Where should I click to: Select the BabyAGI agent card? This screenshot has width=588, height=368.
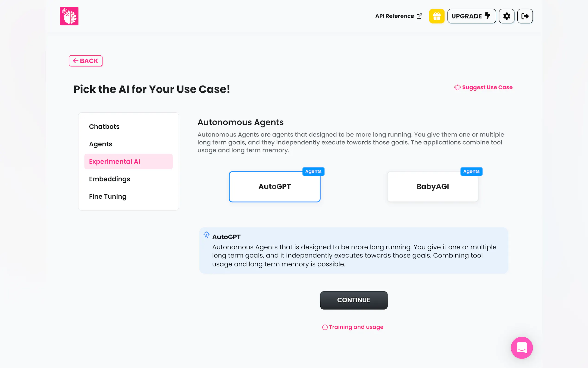pos(432,187)
